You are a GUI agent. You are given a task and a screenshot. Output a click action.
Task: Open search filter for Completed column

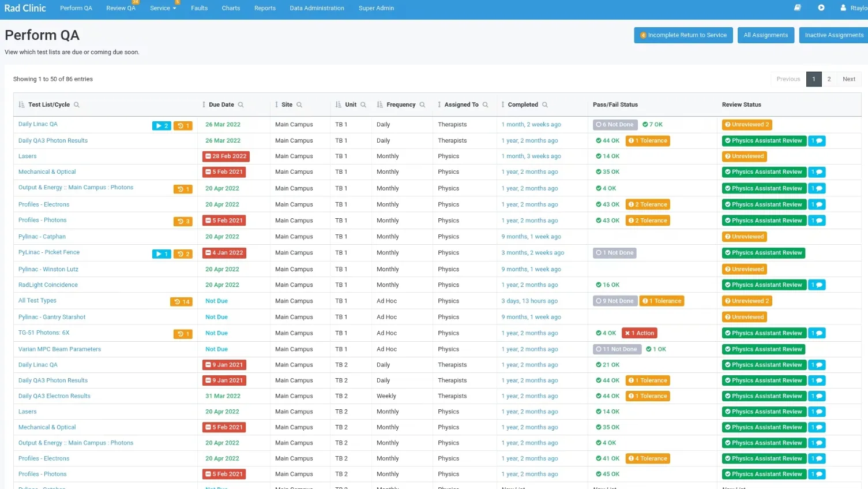tap(545, 104)
